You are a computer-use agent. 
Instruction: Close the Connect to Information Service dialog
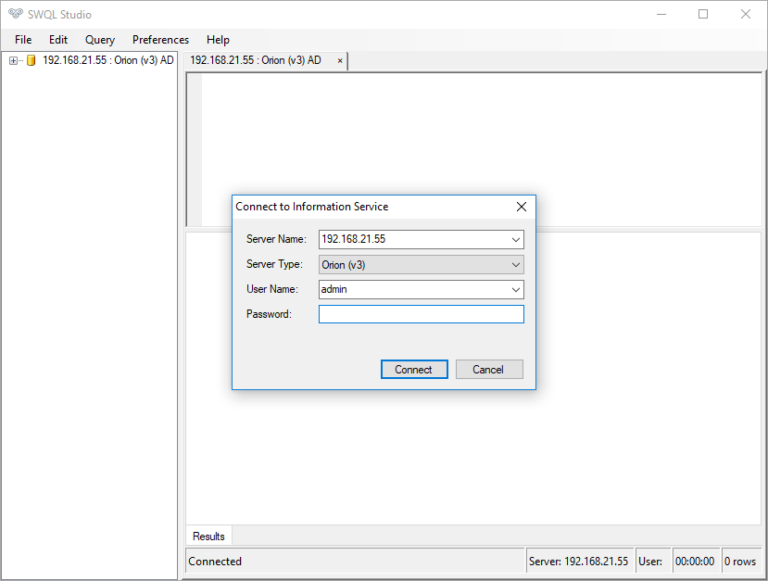click(521, 207)
